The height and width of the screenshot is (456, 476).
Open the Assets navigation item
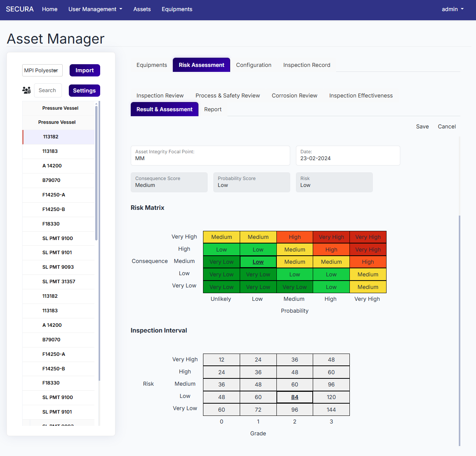[x=142, y=9]
